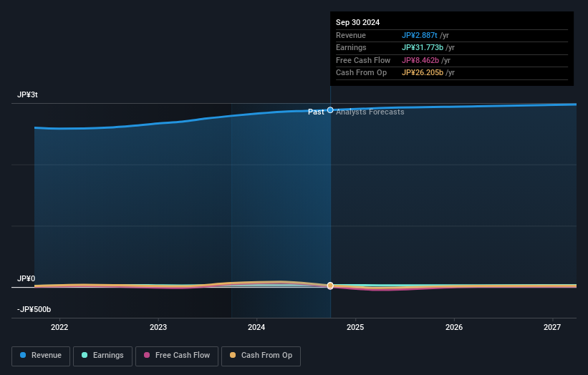Click the JP¥8.462b free cash flow value
Screen dimensions: 588x375
coord(420,60)
